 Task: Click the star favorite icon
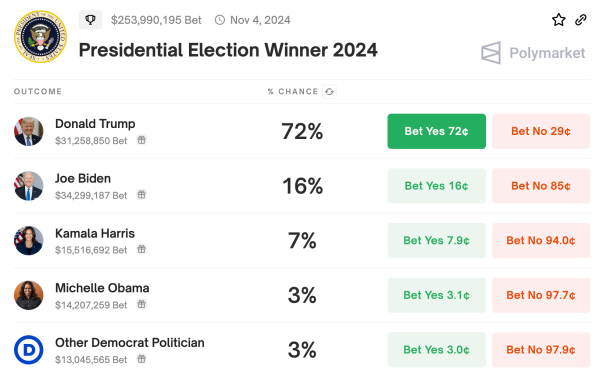click(x=558, y=20)
